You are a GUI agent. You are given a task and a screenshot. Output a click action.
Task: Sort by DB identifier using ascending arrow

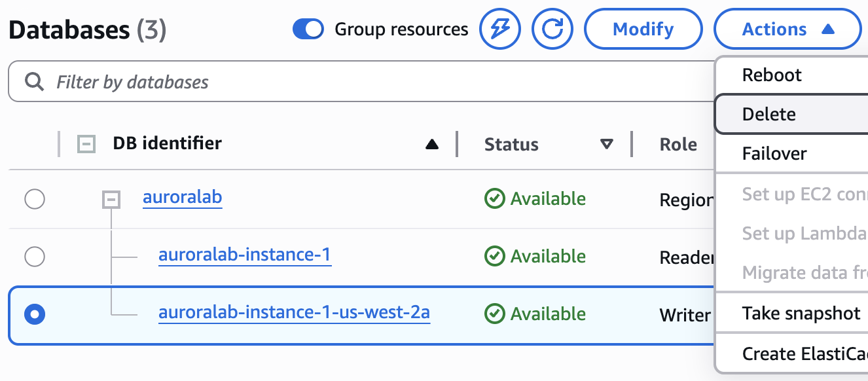coord(432,145)
